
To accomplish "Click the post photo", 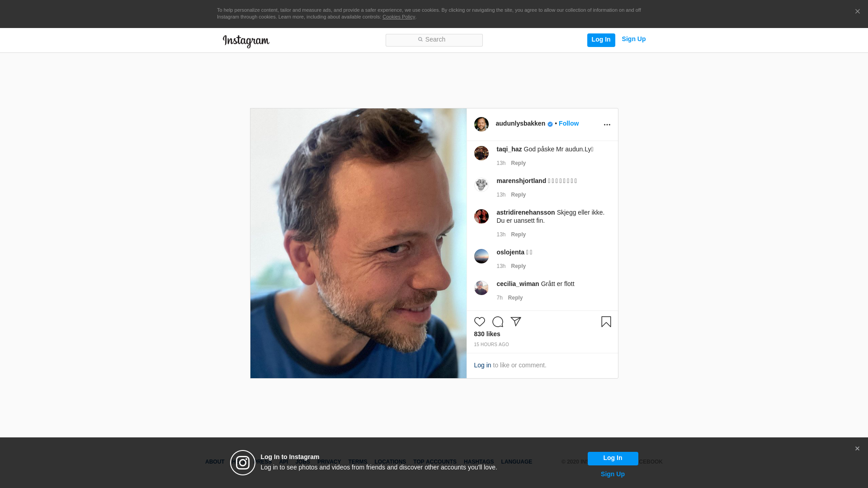I will click(359, 243).
